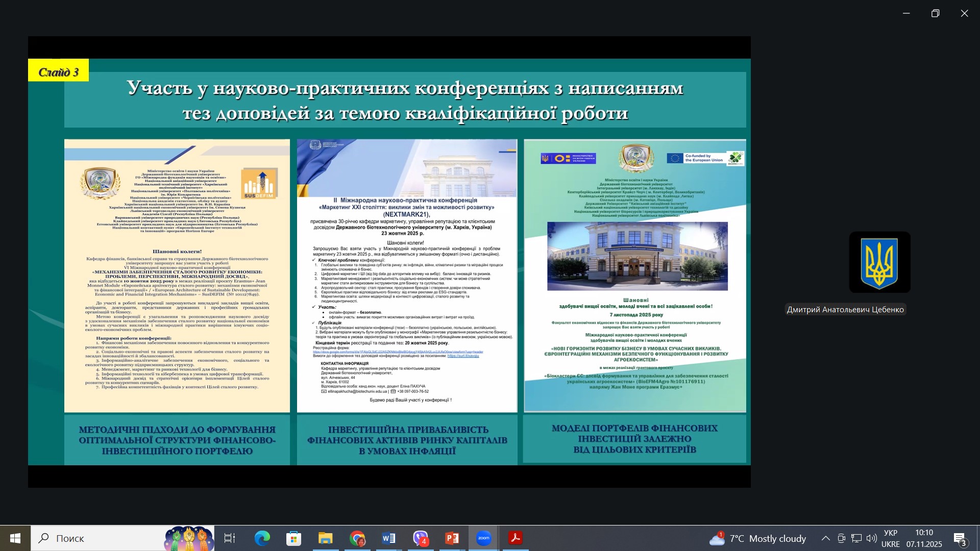980x551 pixels.
Task: Select Дмитрий Цебенко participant video tile
Action: [x=879, y=262]
